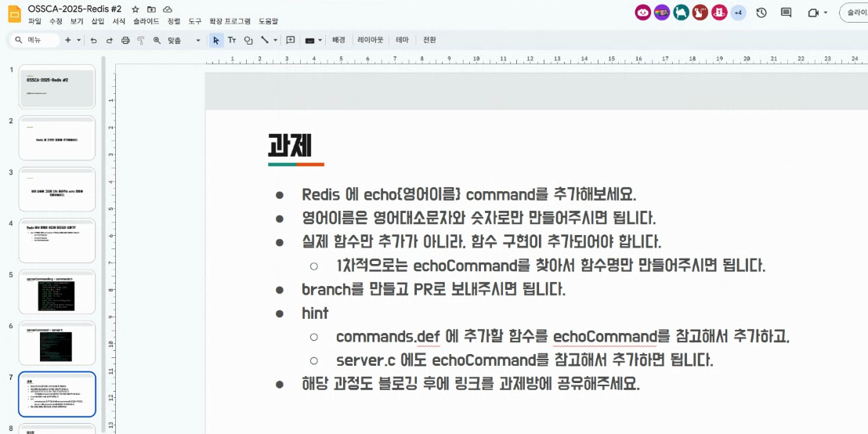Click the 'branch를 만들고 PR로' bullet line
Image resolution: width=868 pixels, height=434 pixels.
433,290
